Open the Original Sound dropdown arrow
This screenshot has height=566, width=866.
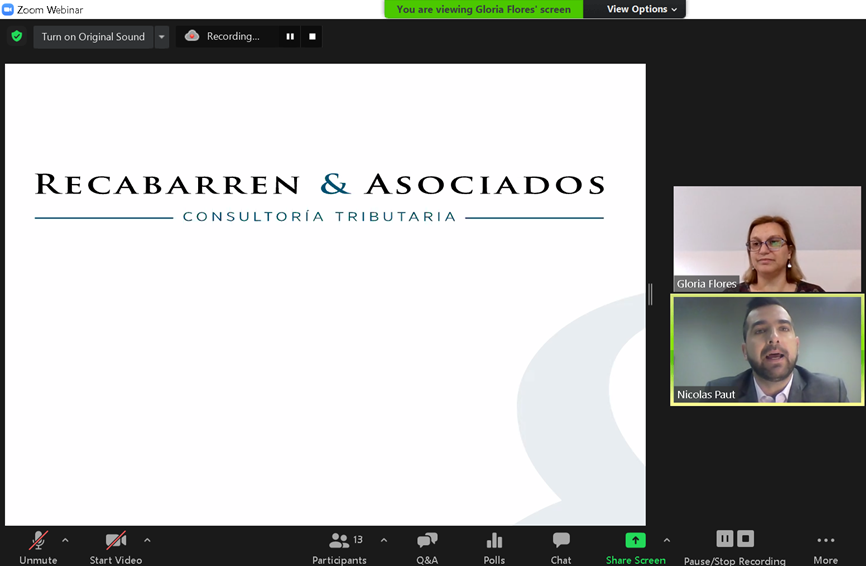pyautogui.click(x=162, y=37)
